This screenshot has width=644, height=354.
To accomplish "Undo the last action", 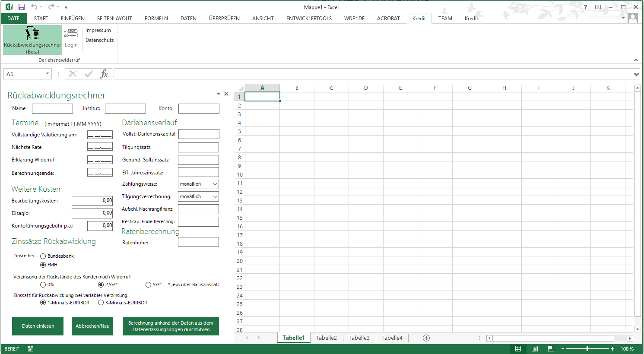I will pyautogui.click(x=34, y=7).
